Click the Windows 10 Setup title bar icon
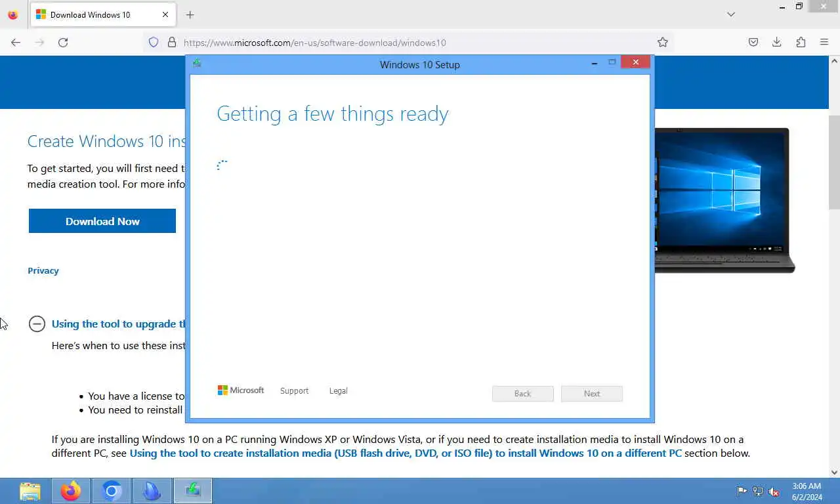Viewport: 840px width, 504px height. pyautogui.click(x=197, y=64)
